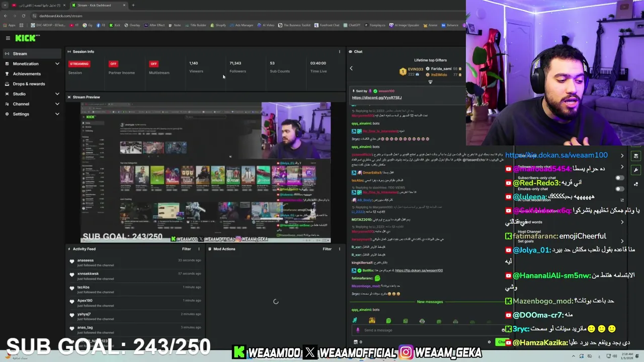Expand Monetization chevron
The image size is (644, 362).
(x=57, y=64)
